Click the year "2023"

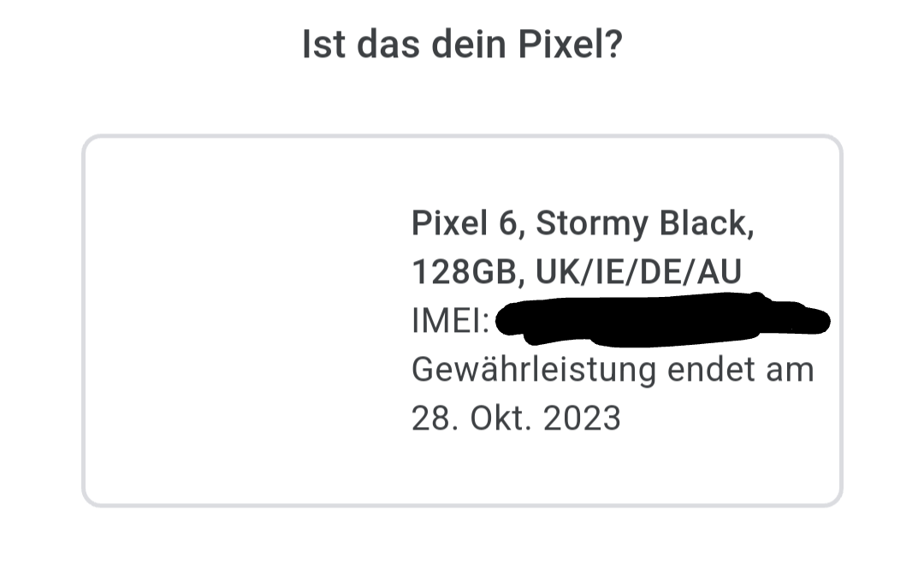pos(582,419)
